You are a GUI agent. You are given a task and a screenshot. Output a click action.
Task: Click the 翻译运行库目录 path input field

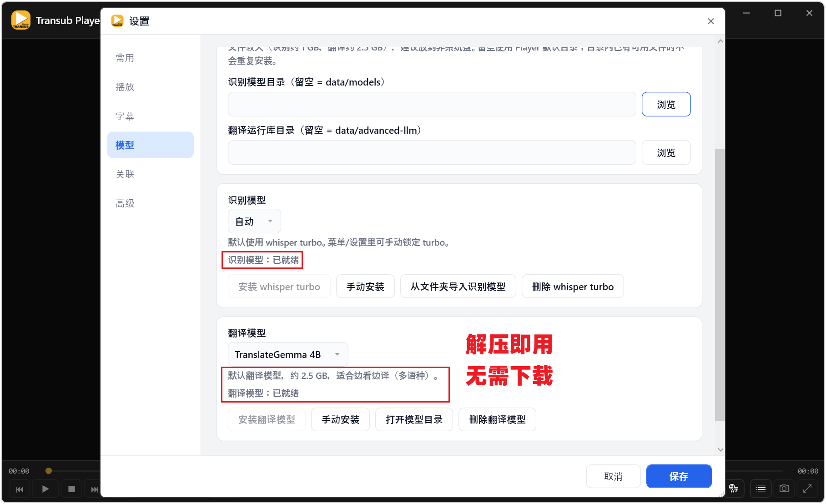coord(432,152)
